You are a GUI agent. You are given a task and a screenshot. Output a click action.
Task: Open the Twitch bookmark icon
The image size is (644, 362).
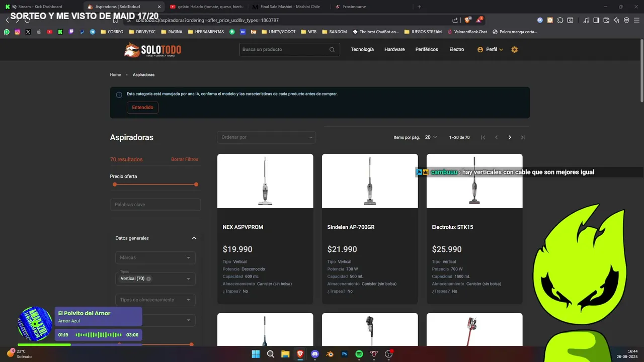click(x=71, y=32)
